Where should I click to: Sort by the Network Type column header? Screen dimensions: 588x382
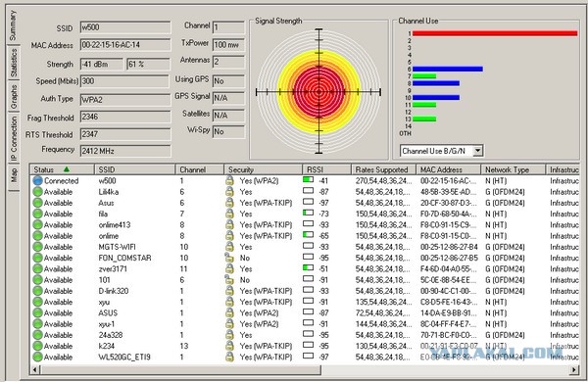pos(513,169)
